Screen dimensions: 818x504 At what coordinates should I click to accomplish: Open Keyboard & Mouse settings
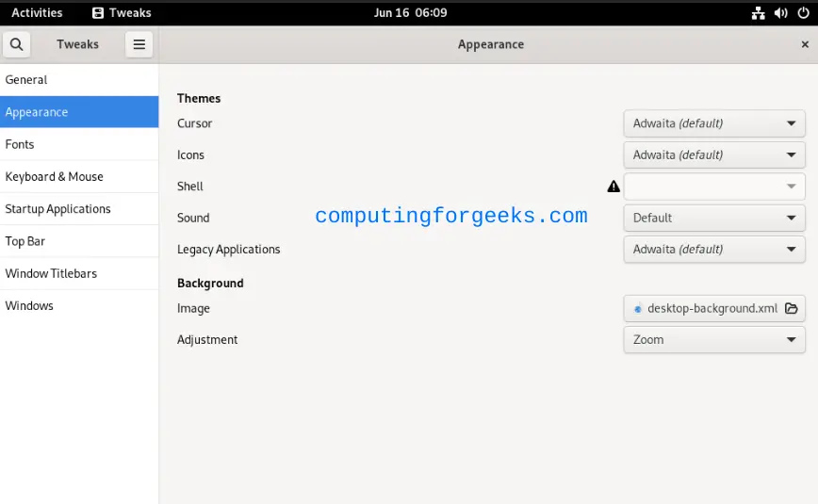(79, 177)
